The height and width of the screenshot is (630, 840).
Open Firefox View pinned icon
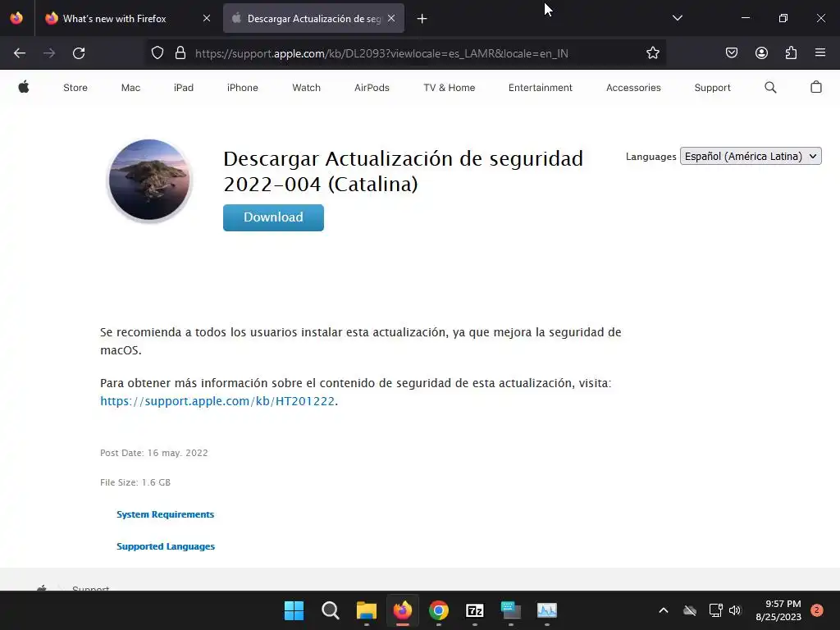coord(16,18)
